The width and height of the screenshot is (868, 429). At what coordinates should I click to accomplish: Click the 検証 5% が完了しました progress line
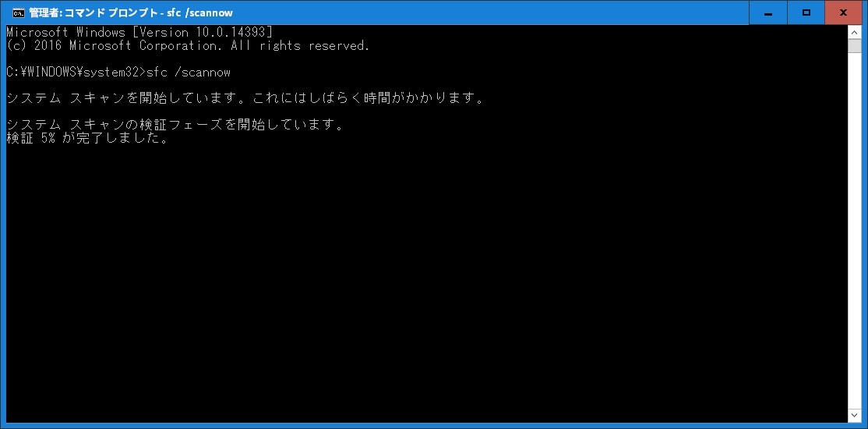point(87,139)
